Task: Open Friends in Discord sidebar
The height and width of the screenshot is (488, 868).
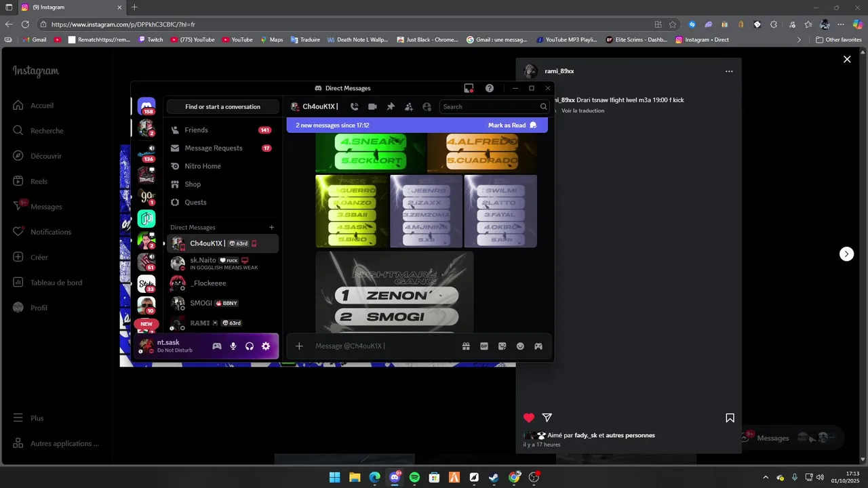Action: click(x=222, y=130)
